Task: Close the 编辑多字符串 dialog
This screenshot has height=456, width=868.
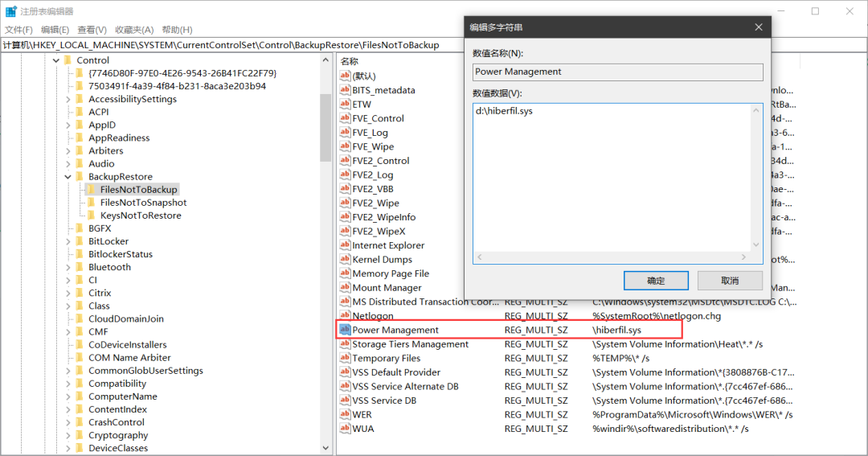Action: (x=758, y=27)
